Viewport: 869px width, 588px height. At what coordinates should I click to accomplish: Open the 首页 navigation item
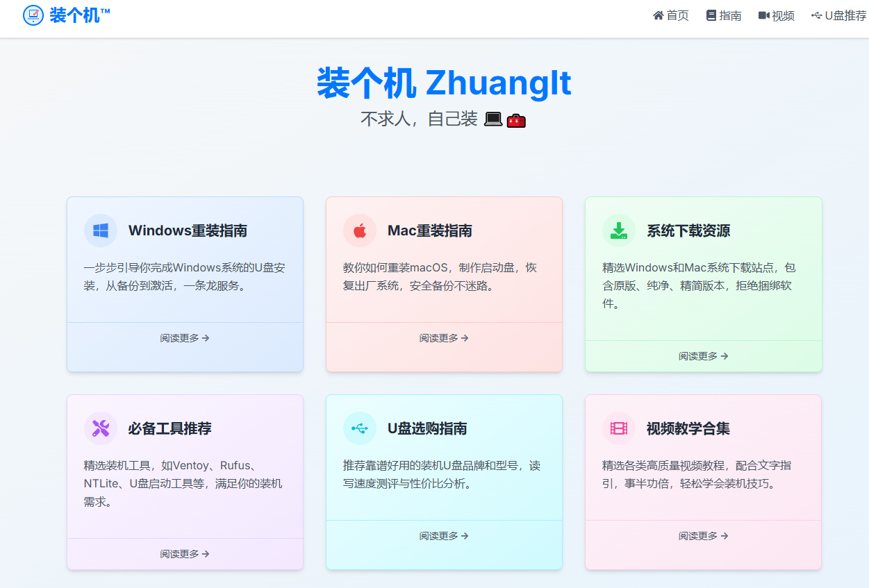[x=671, y=15]
